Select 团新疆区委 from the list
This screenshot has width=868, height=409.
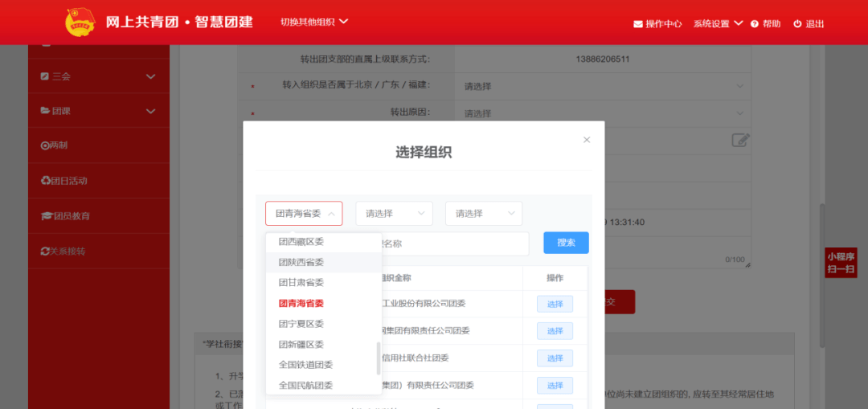coord(324,344)
